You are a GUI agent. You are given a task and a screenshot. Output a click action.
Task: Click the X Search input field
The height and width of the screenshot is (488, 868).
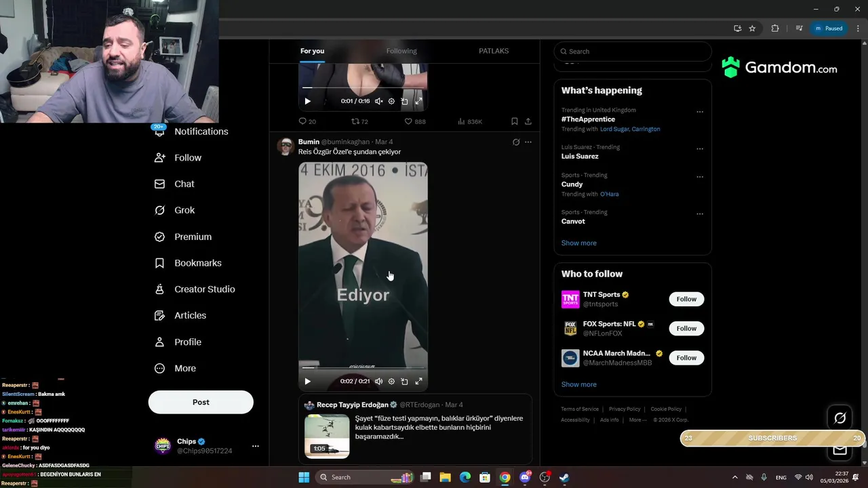click(x=633, y=52)
